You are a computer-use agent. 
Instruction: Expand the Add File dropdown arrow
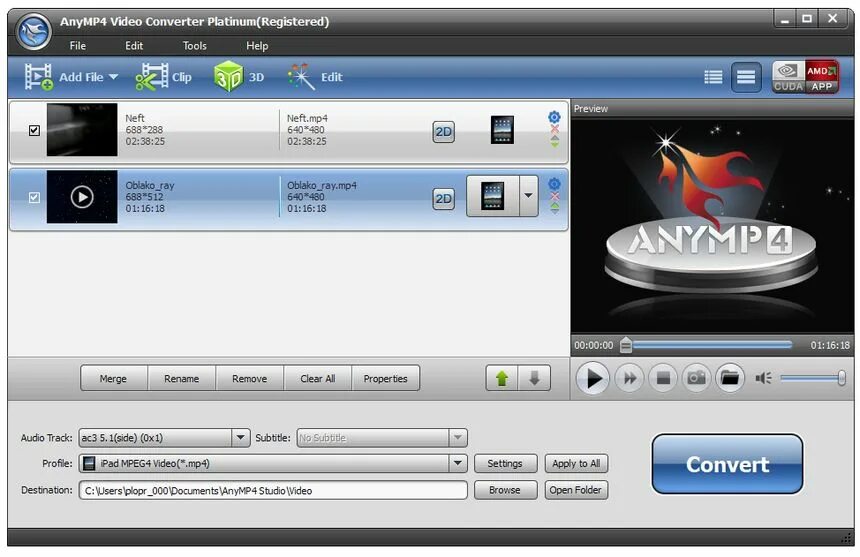pos(114,77)
